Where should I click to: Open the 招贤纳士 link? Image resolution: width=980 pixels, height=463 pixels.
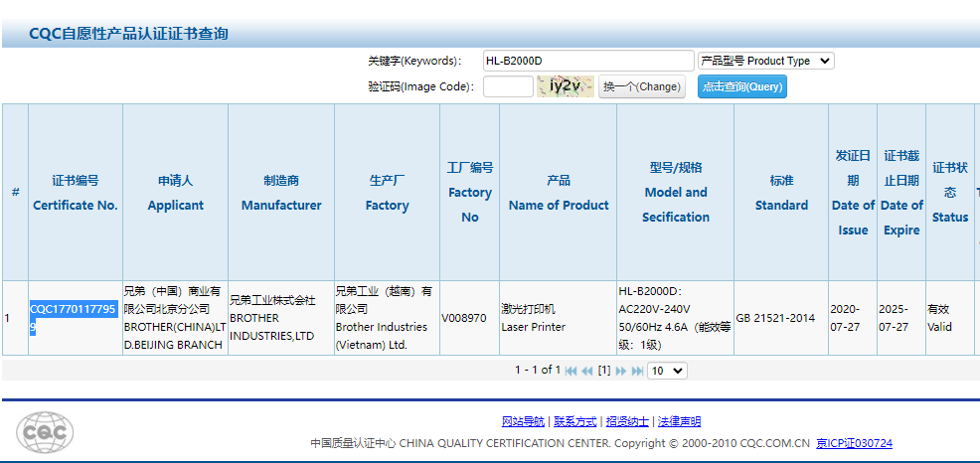tap(627, 421)
